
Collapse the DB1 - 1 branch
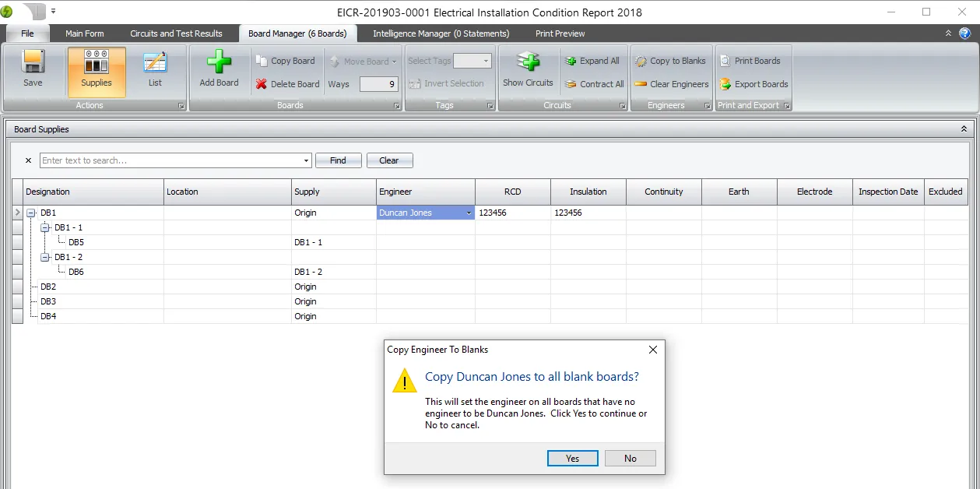(x=45, y=227)
